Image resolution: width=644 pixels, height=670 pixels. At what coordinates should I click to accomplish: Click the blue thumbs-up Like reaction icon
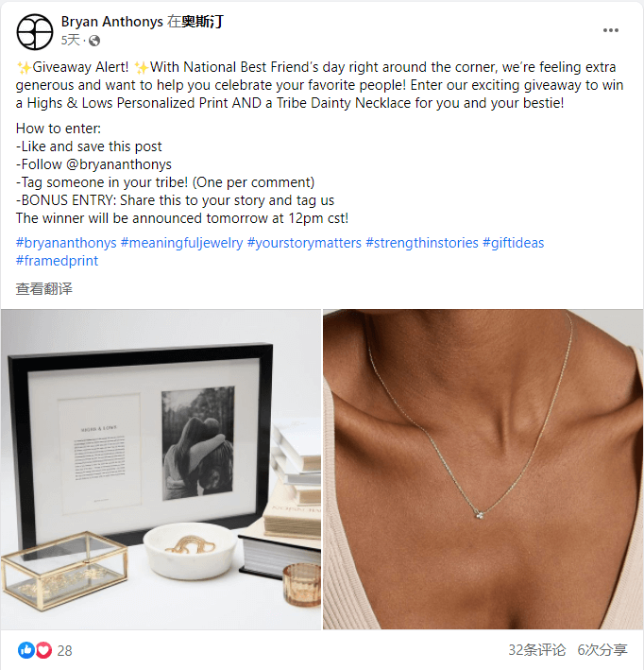[x=25, y=650]
